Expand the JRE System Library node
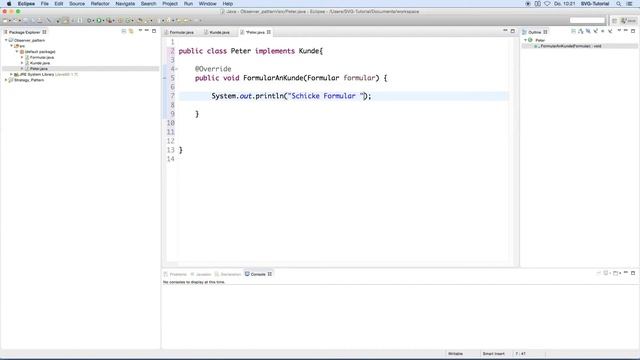 [11, 74]
